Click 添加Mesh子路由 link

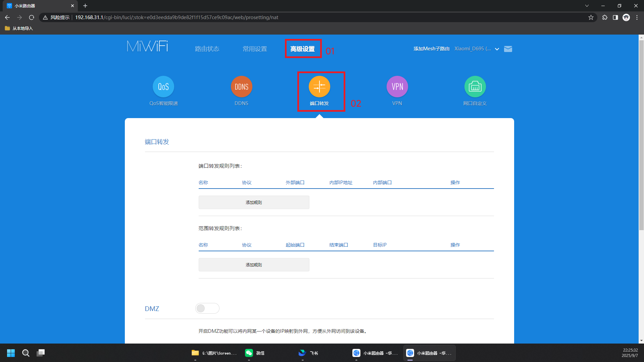(431, 49)
